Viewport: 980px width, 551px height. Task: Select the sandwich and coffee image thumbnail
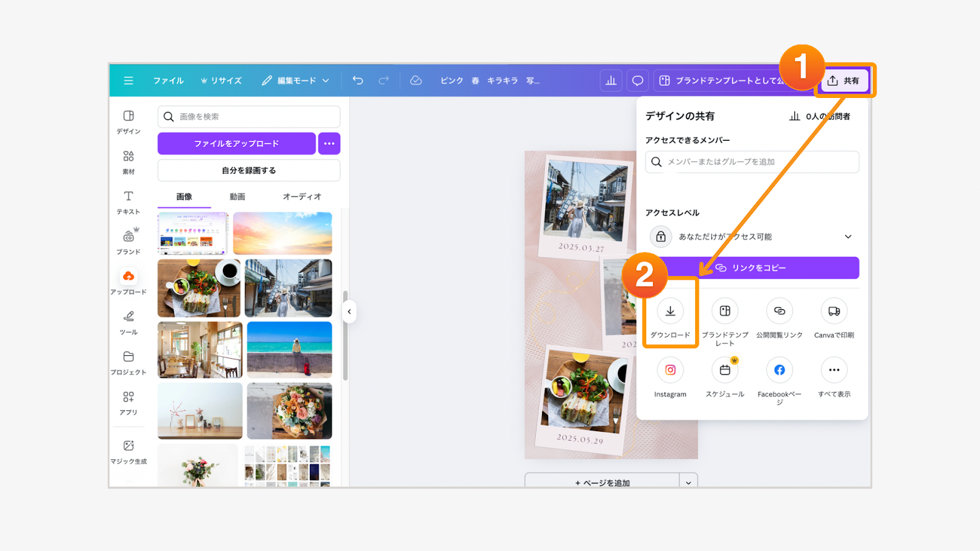199,288
